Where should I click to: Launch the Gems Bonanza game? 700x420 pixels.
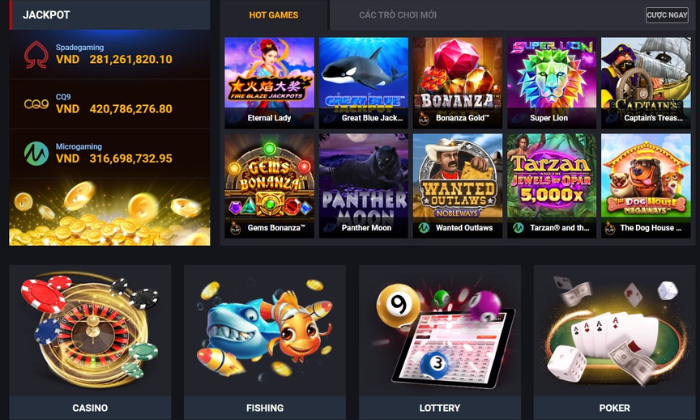coord(269,186)
